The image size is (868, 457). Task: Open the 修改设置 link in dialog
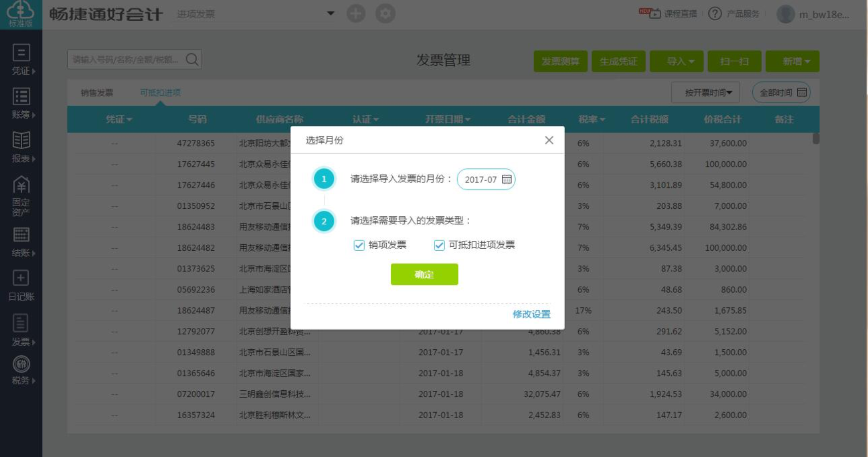(531, 314)
